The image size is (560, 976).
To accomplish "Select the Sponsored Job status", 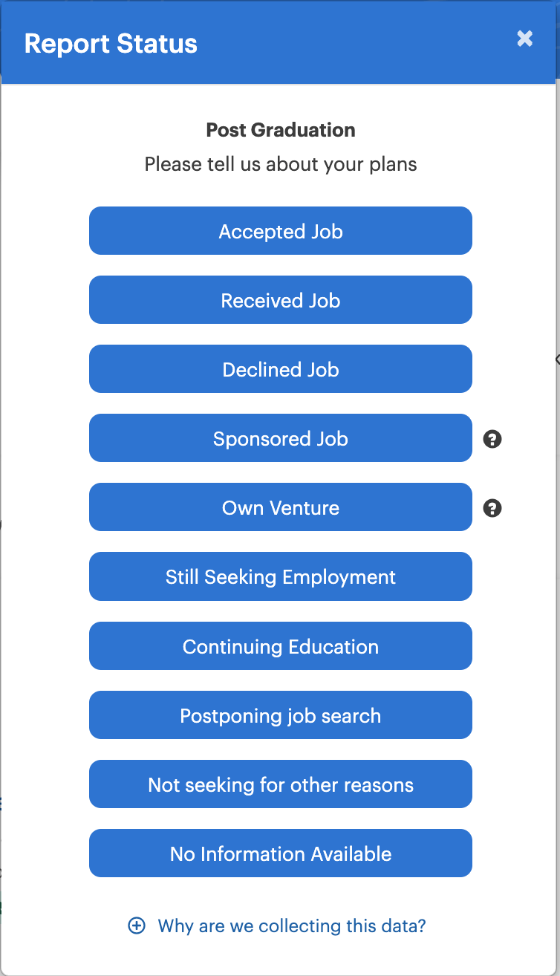I will [x=281, y=438].
